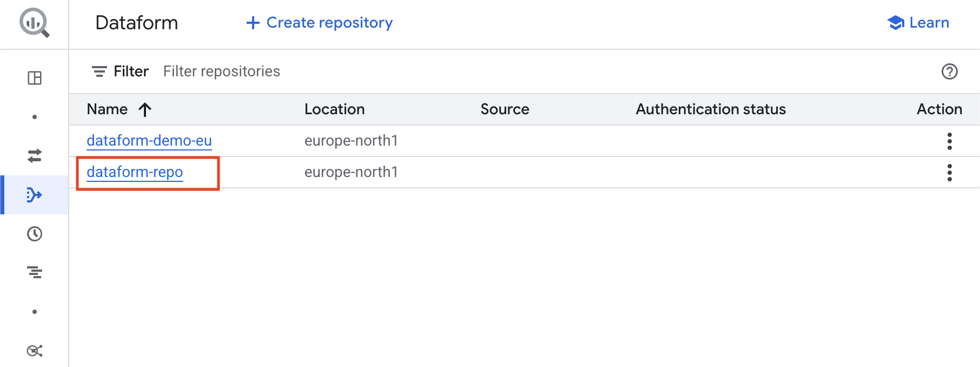980x367 pixels.
Task: Open Data transfers icon in sidebar
Action: [35, 156]
